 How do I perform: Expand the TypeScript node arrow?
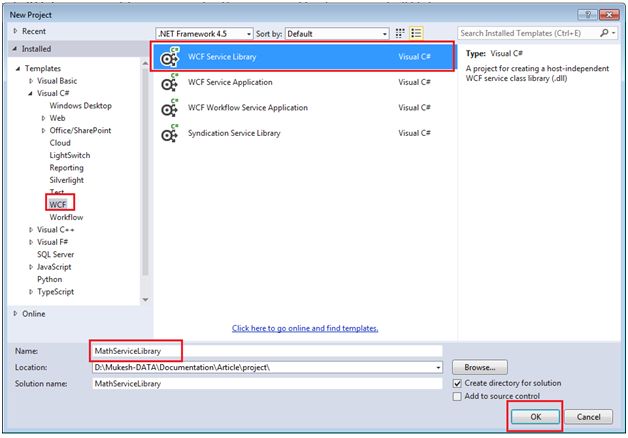[31, 292]
